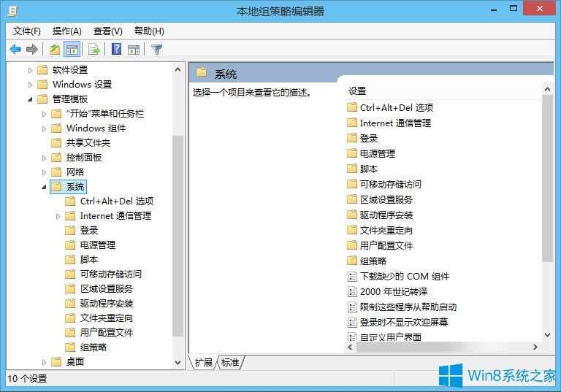
Task: Select 电源管理 folder in the tree
Action: coord(97,245)
